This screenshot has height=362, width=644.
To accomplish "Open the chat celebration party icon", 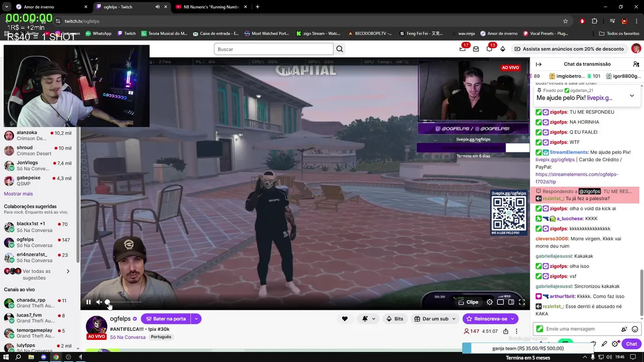I will click(624, 329).
